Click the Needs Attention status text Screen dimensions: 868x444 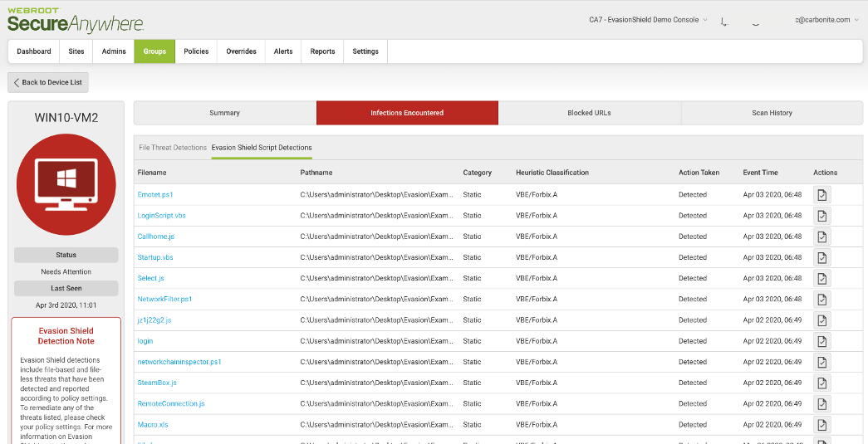tap(66, 272)
